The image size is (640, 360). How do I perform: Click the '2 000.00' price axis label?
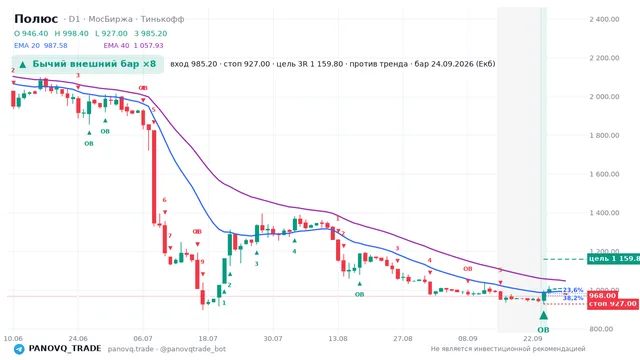click(x=604, y=97)
